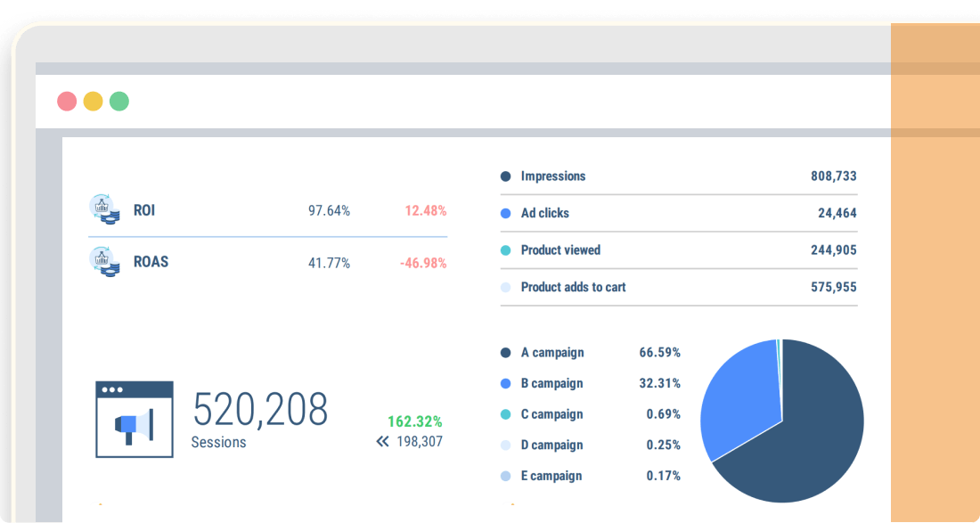Click the ROI coins icon
Screen dimensions: 980x523
(x=104, y=210)
